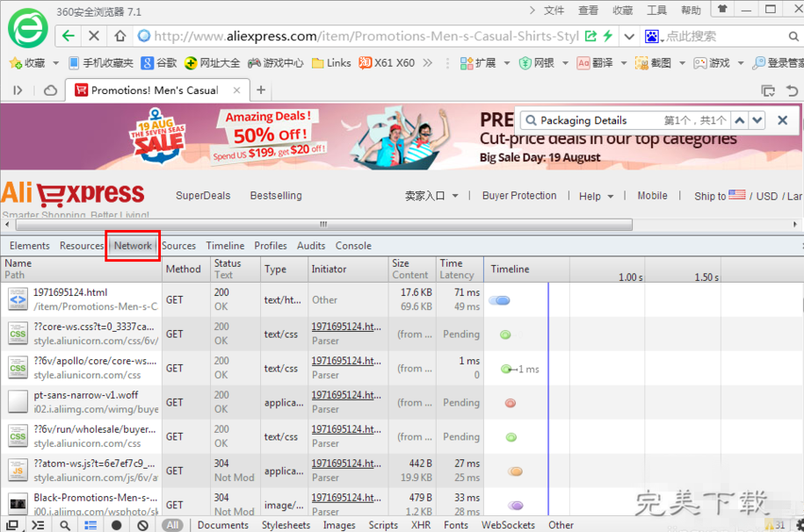
Task: Open the extensions dropdown arrow
Action: point(507,63)
